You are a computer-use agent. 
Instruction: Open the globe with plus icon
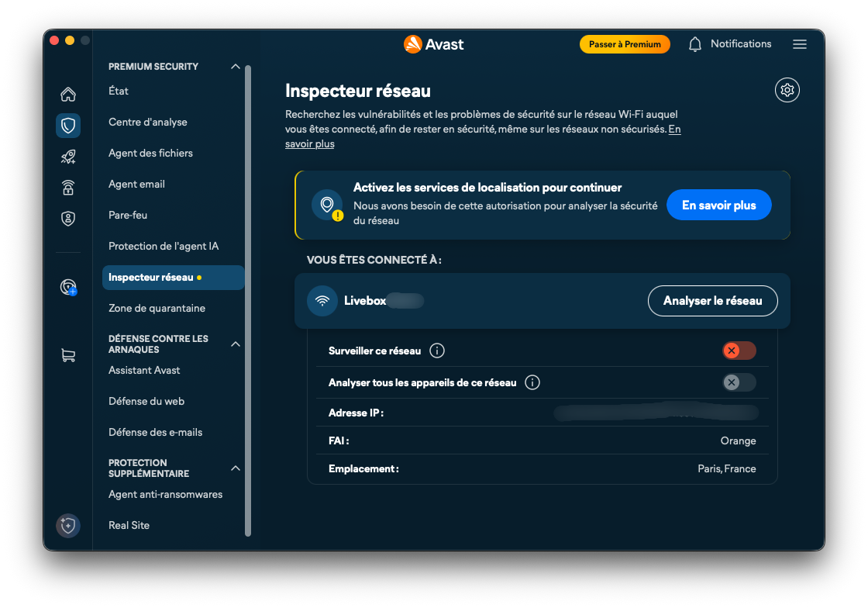coord(68,287)
